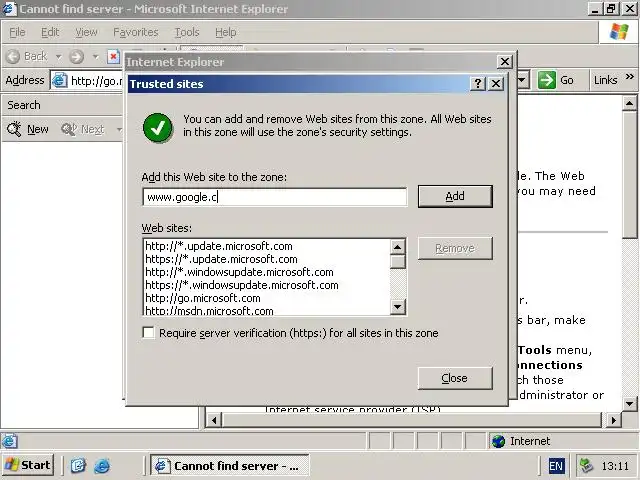Click the EN language indicator
Screen dimensions: 640x480
(556, 466)
